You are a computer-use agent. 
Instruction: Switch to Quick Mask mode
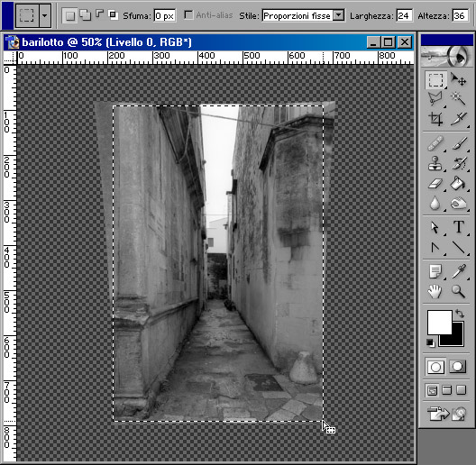click(x=457, y=367)
